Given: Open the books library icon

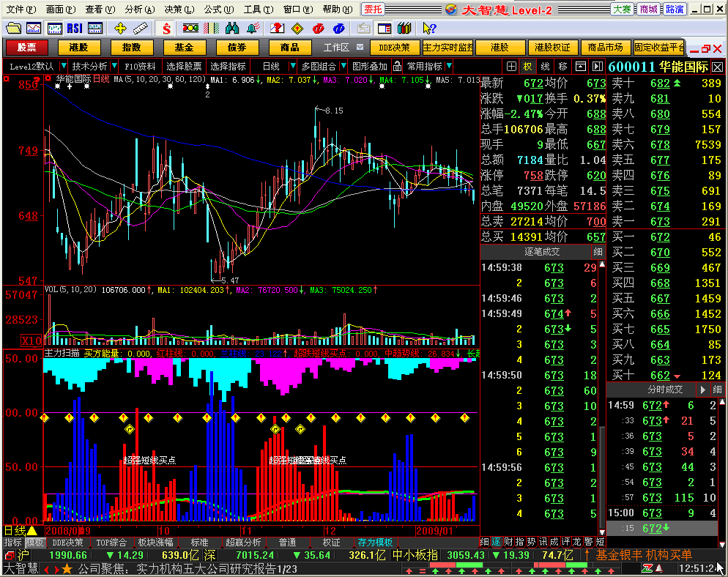Looking at the screenshot, I should click(404, 29).
